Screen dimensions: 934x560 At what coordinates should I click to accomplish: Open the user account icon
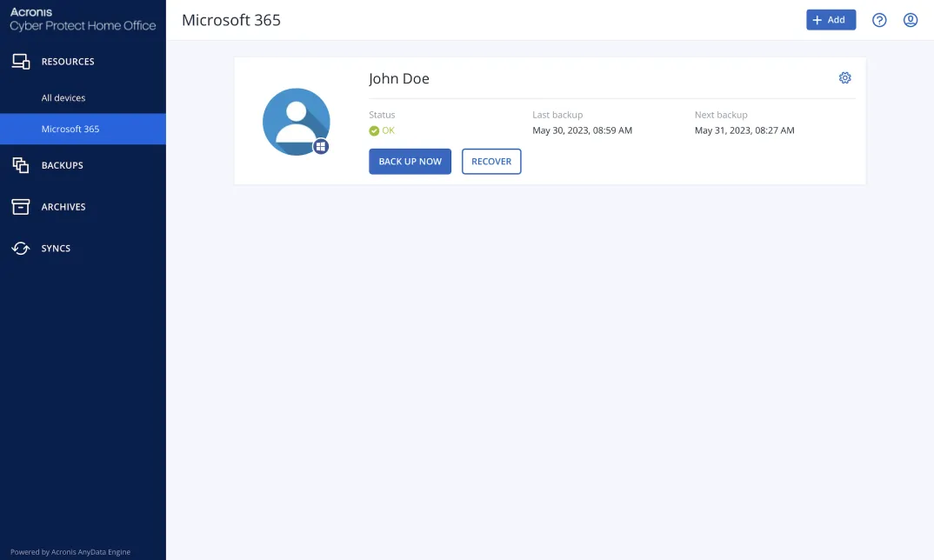tap(911, 20)
